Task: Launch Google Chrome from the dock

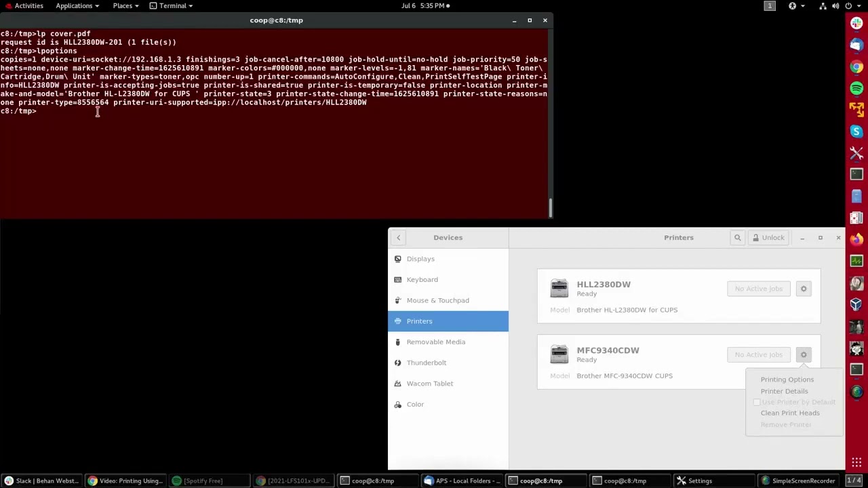Action: (856, 66)
